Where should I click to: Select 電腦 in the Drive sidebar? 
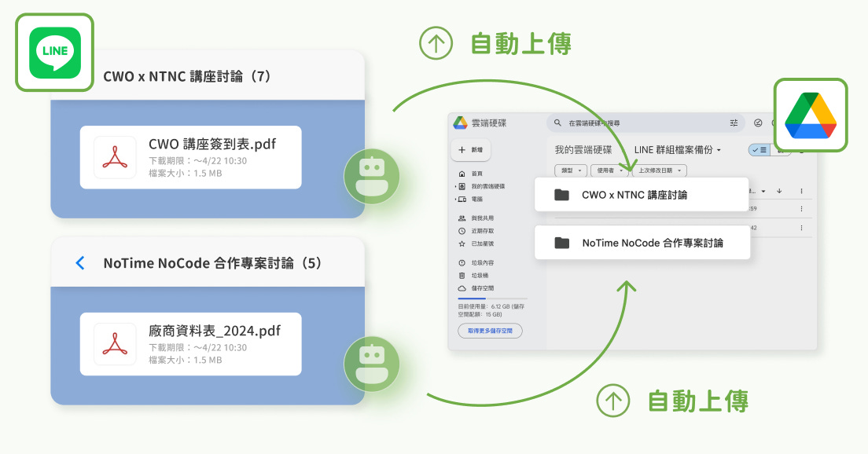[x=471, y=199]
